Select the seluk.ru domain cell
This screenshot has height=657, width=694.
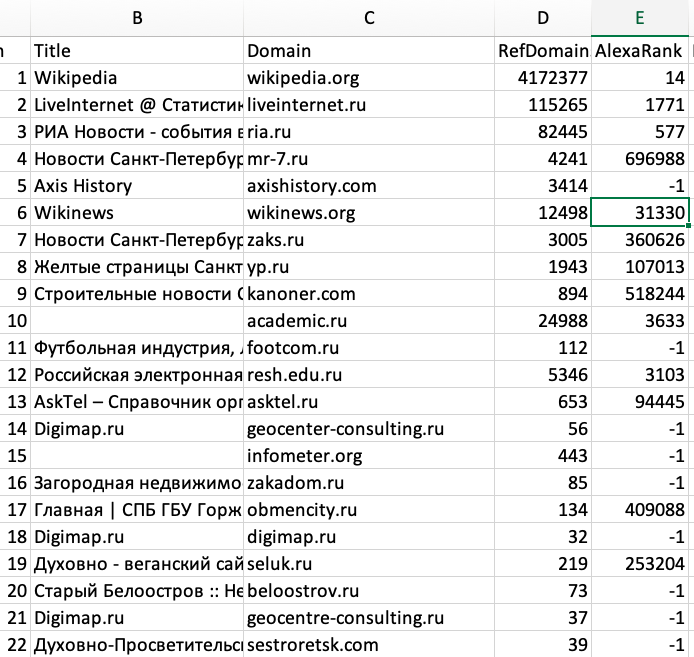coord(369,564)
